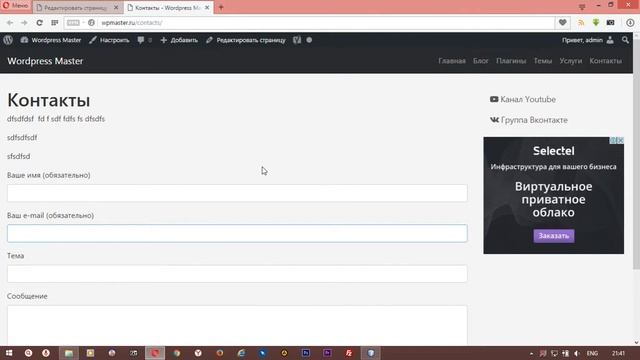Go forward in browser history

pyautogui.click(x=24, y=23)
